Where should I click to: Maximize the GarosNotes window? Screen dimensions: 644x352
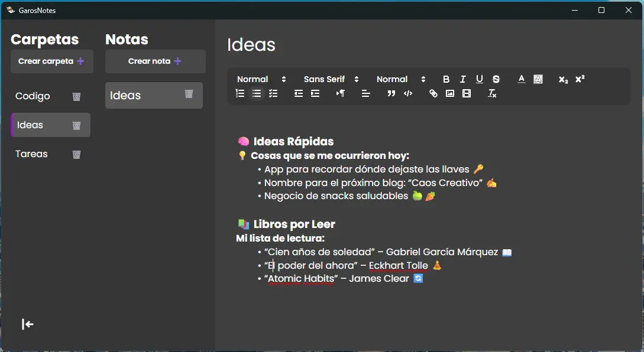click(601, 10)
